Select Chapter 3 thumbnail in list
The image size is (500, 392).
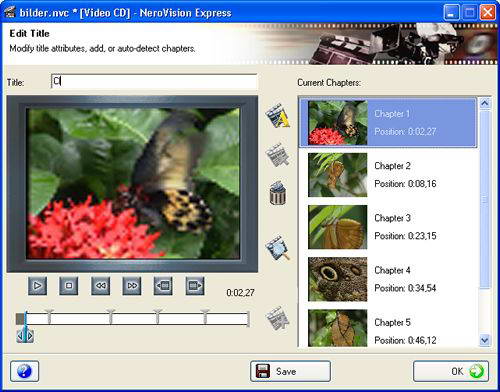point(337,227)
